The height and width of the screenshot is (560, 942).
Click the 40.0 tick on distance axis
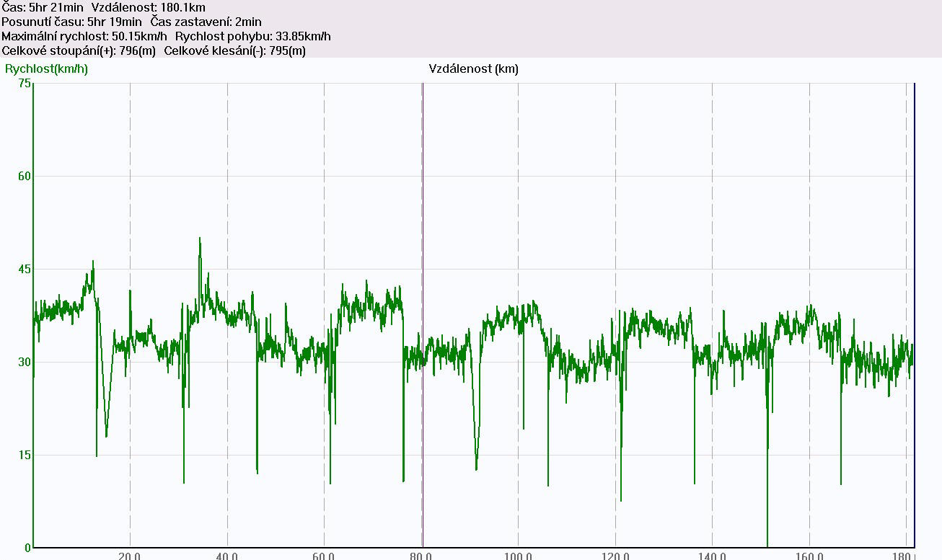pyautogui.click(x=226, y=556)
